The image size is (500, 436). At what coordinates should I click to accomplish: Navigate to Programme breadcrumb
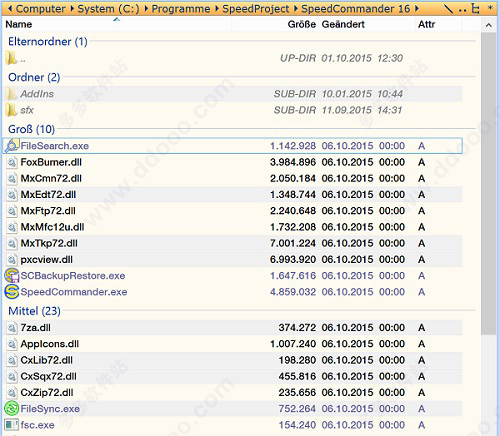(x=181, y=8)
